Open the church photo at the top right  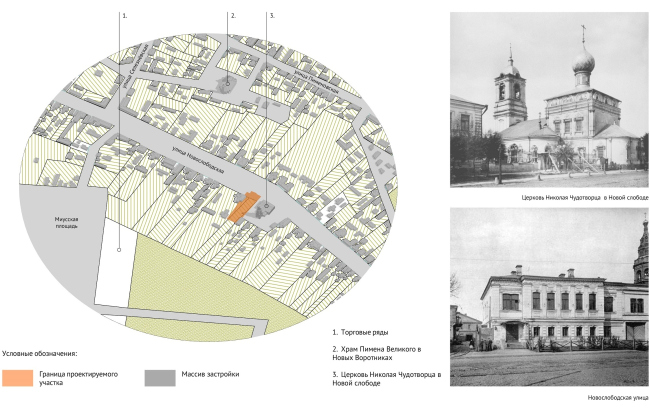pyautogui.click(x=549, y=98)
